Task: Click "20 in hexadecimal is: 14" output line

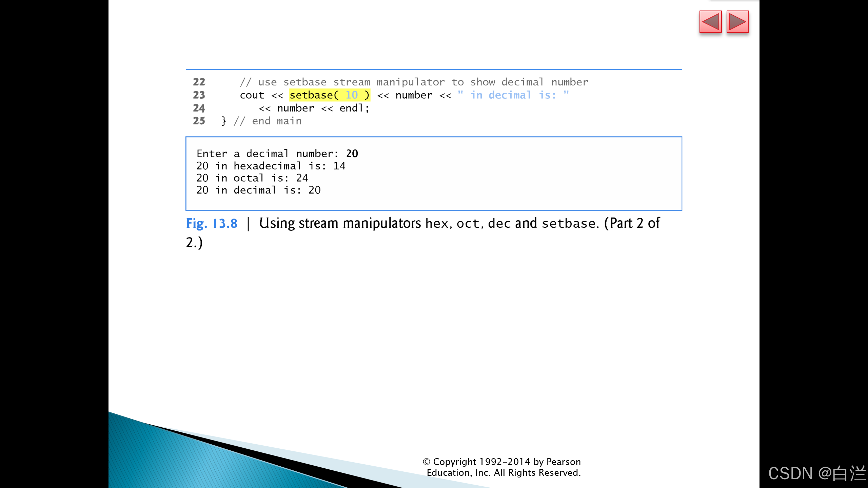Action: (x=271, y=166)
